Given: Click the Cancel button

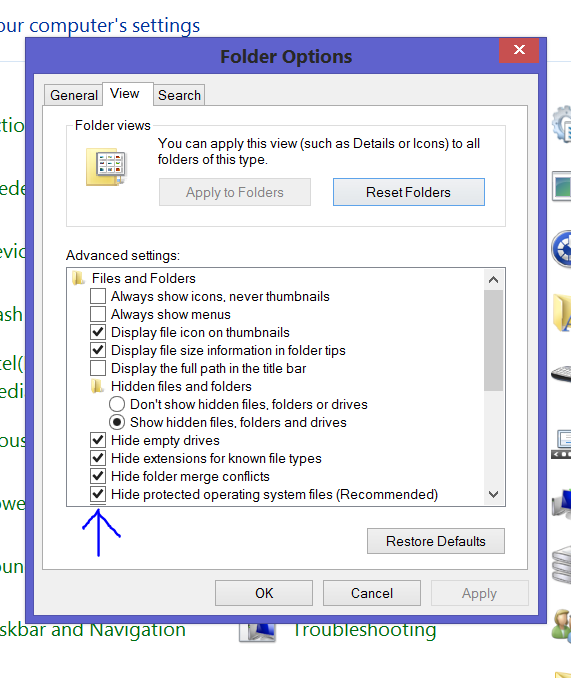Looking at the screenshot, I should coord(372,593).
